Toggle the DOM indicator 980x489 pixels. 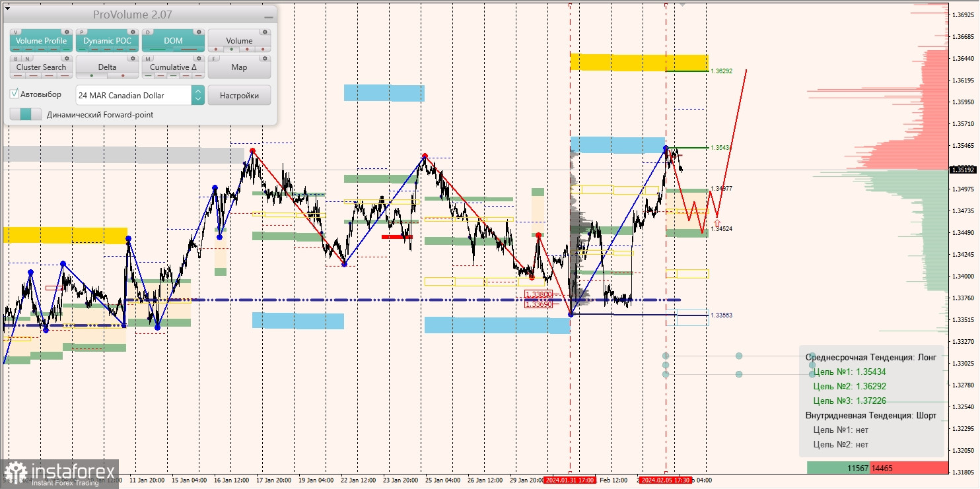pos(173,40)
